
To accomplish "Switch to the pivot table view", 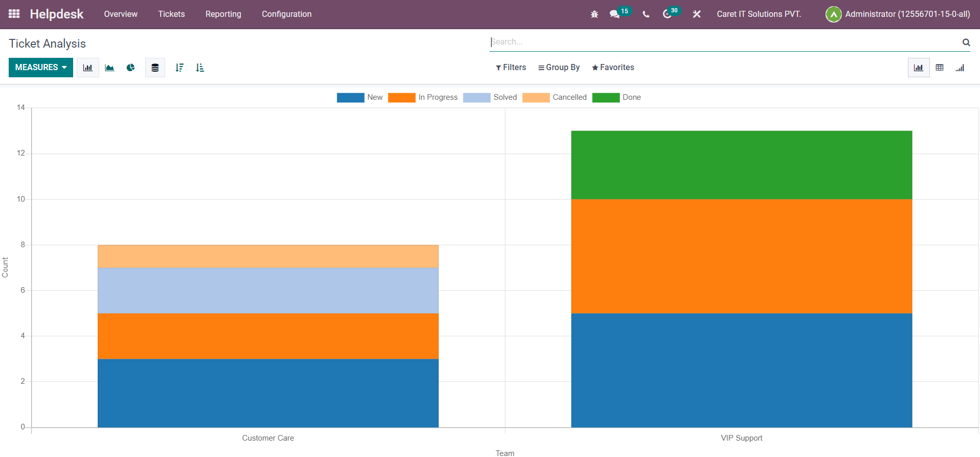I will pyautogui.click(x=940, y=68).
